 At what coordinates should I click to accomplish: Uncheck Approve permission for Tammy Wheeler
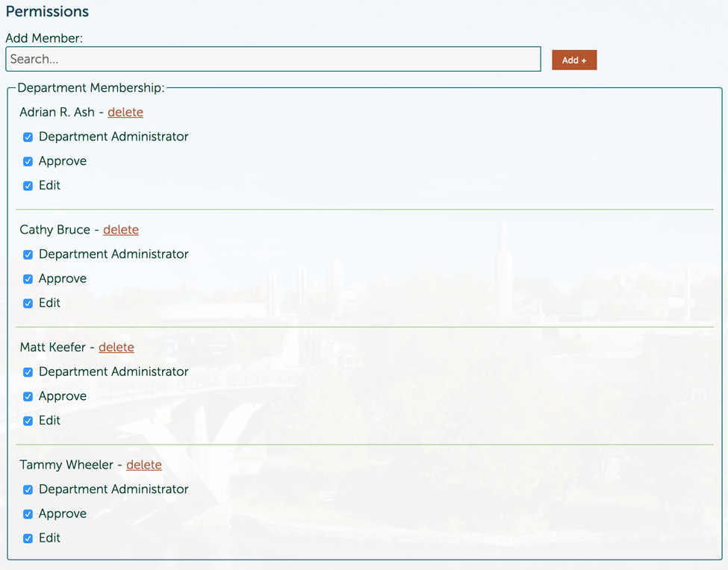pos(28,514)
